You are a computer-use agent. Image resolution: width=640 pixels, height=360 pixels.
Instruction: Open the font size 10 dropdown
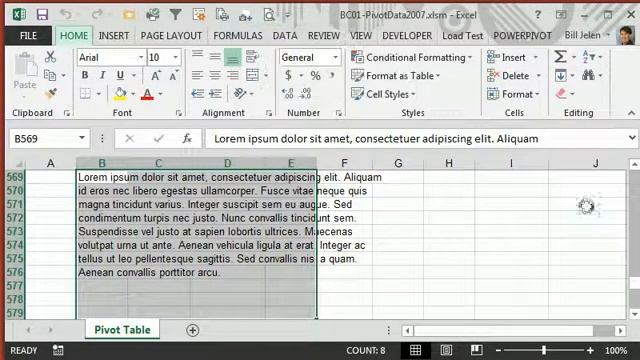[x=176, y=57]
